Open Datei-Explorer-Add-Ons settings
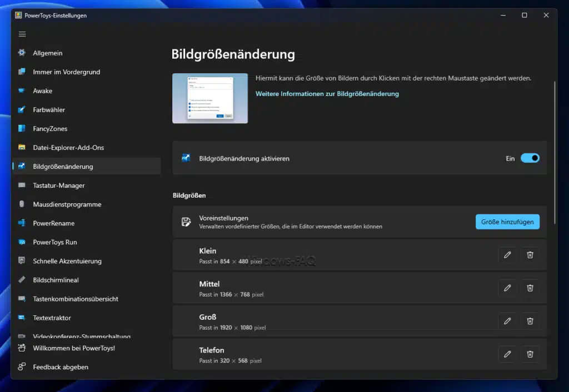 (87, 148)
